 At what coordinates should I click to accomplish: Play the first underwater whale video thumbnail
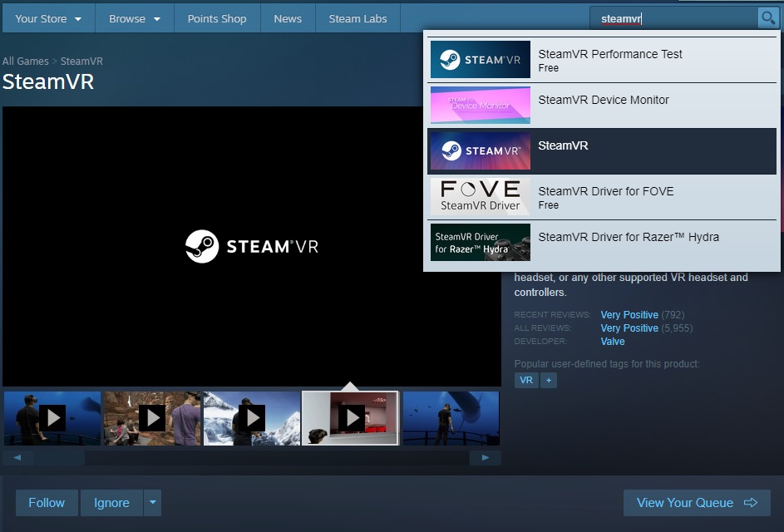click(x=52, y=418)
